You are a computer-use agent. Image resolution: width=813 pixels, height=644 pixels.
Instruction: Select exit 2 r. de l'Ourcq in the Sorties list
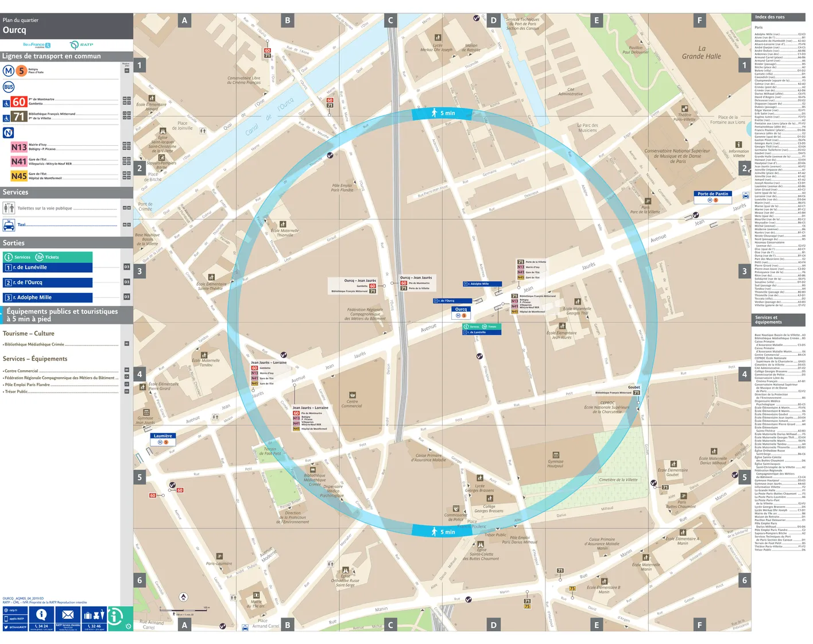coord(48,282)
